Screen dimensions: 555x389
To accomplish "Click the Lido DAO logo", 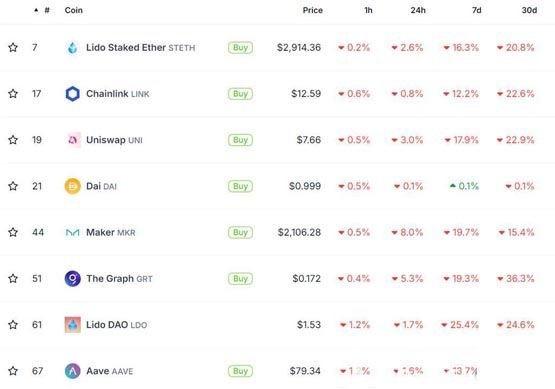I will (73, 325).
